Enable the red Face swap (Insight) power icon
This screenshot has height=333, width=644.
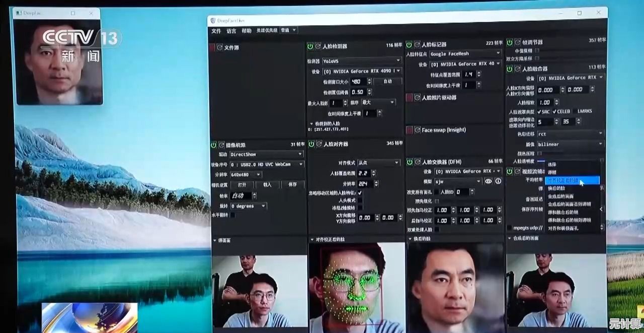click(x=410, y=130)
